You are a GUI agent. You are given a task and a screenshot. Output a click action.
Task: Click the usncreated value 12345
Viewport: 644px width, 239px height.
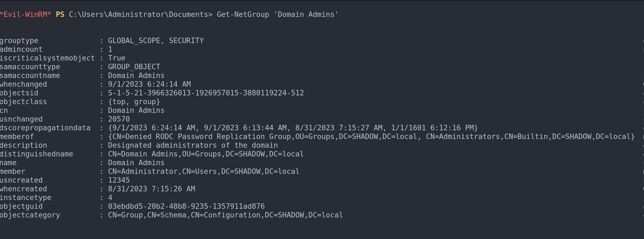click(x=119, y=180)
